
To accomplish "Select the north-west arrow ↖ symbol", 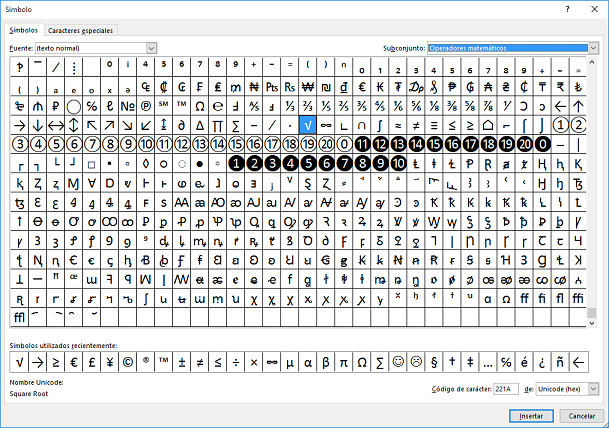I will (92, 125).
